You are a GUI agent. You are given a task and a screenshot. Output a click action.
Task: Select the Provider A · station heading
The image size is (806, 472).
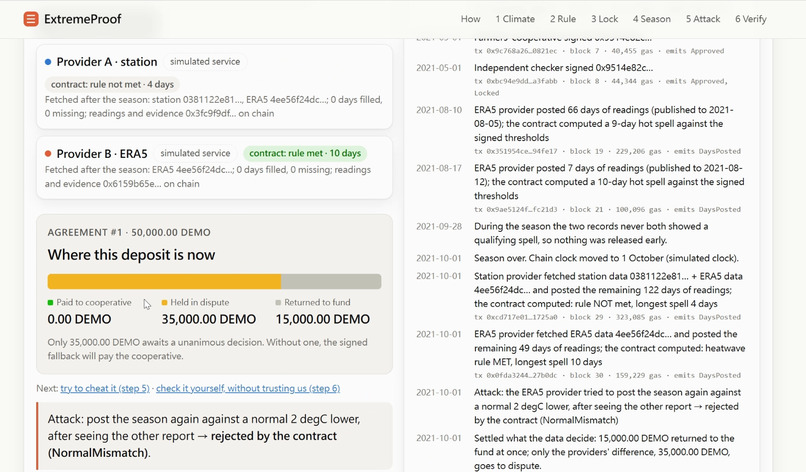coord(107,62)
